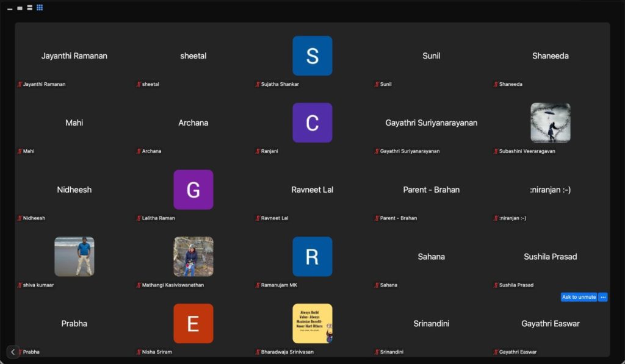The height and width of the screenshot is (364, 625).
Task: Click Ramanujam MK's blue R avatar
Action: point(312,257)
